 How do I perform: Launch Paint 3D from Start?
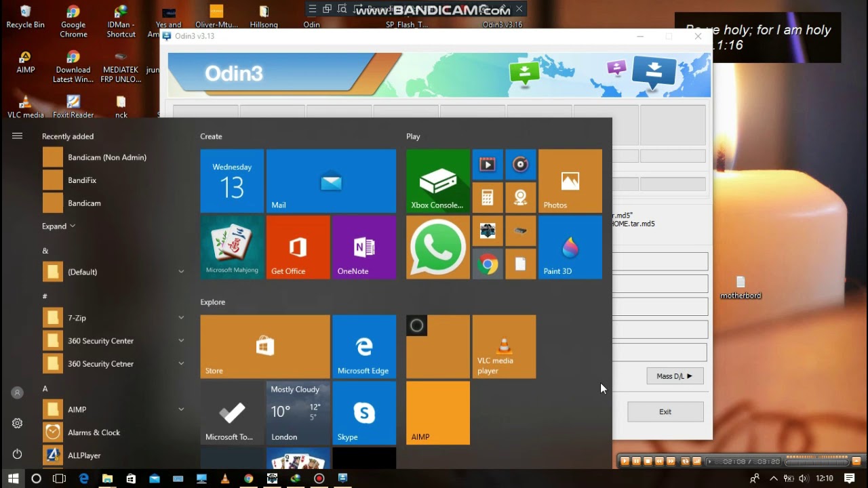(x=570, y=247)
